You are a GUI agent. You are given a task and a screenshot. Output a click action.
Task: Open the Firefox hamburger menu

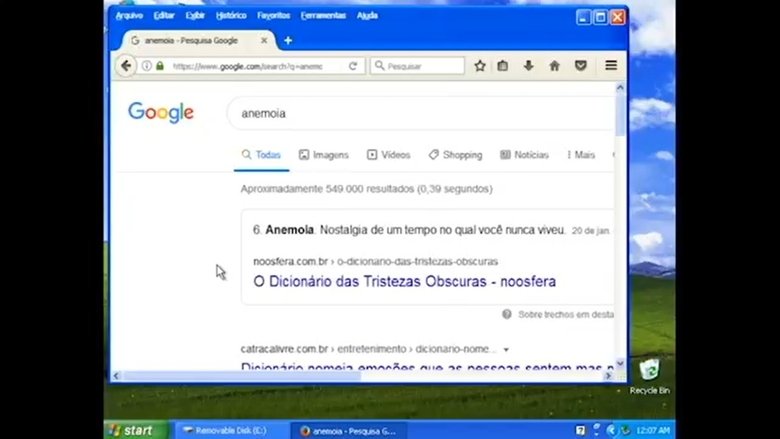(x=610, y=66)
